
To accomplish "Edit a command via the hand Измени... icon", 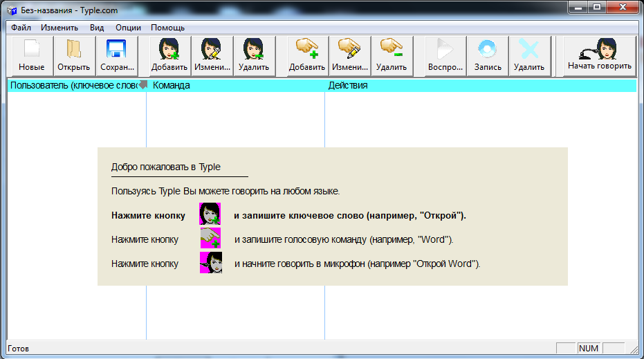I will (x=349, y=55).
